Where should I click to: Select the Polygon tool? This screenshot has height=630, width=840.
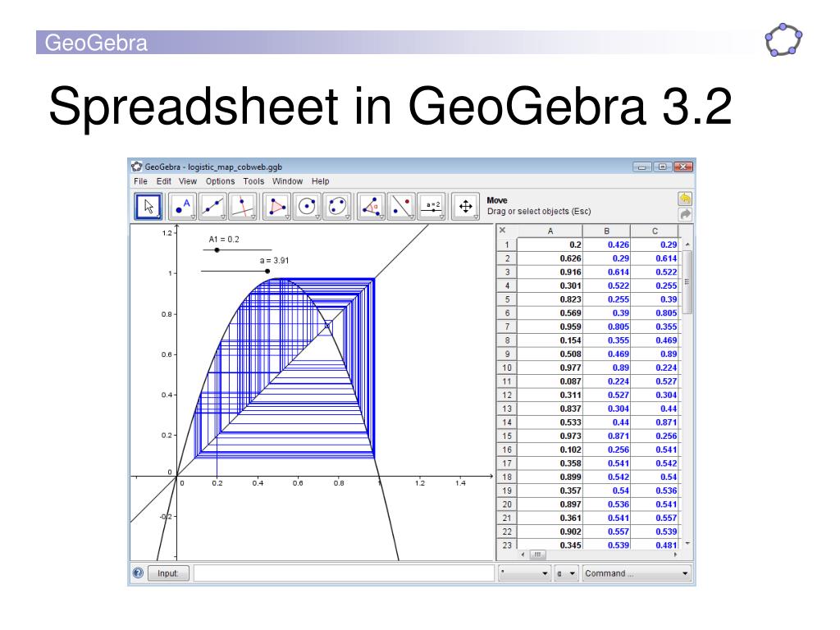pyautogui.click(x=276, y=206)
